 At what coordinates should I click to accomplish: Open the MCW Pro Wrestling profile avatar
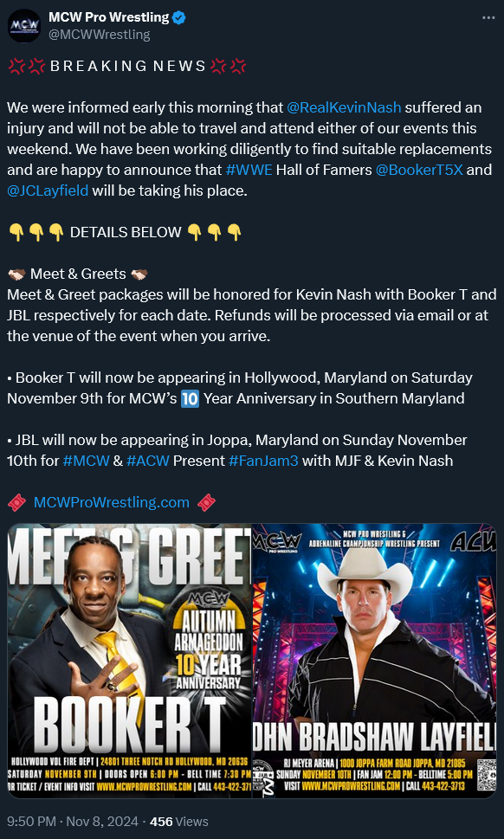click(x=24, y=26)
